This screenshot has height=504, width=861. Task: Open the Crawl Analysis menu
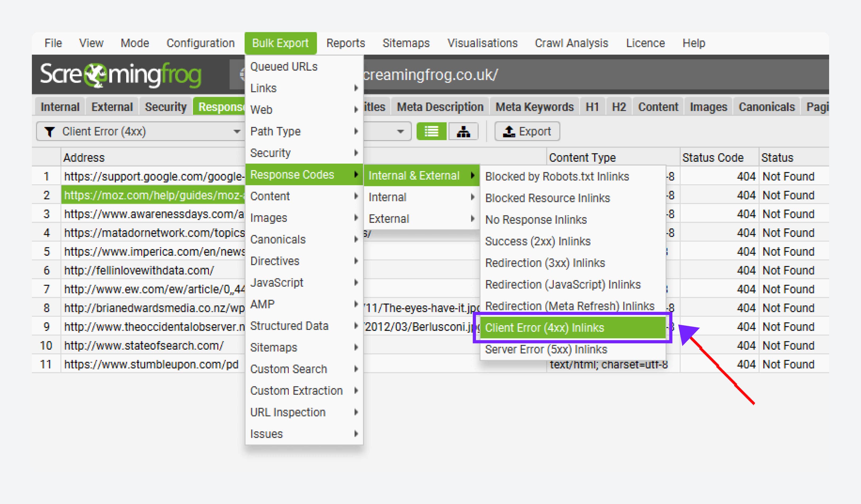point(571,43)
